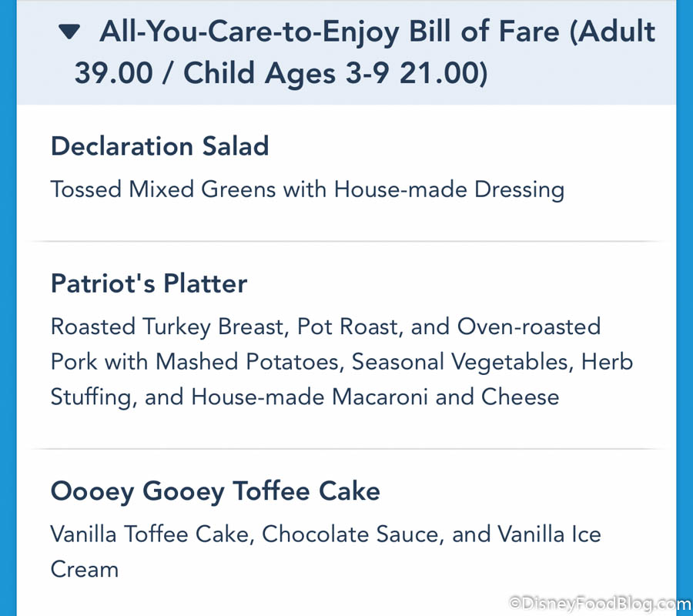Select the Oooey Gooey Toffee Cake title
Image resolution: width=693 pixels, height=616 pixels.
tap(215, 491)
